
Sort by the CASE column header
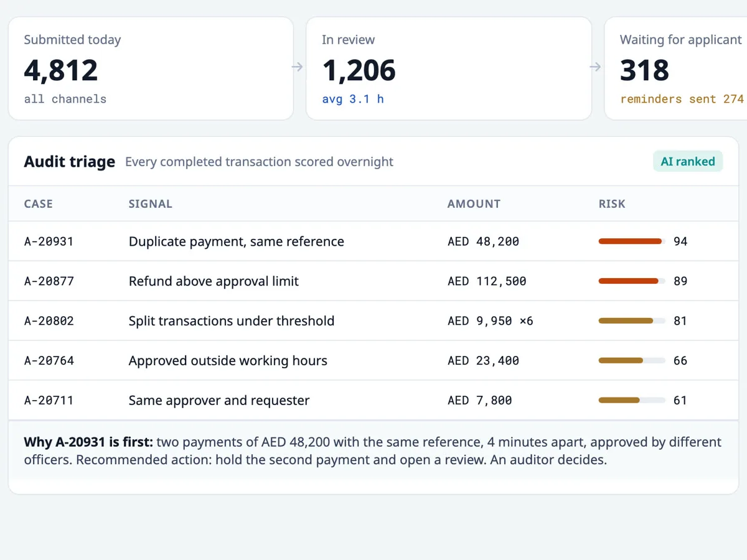coord(38,203)
